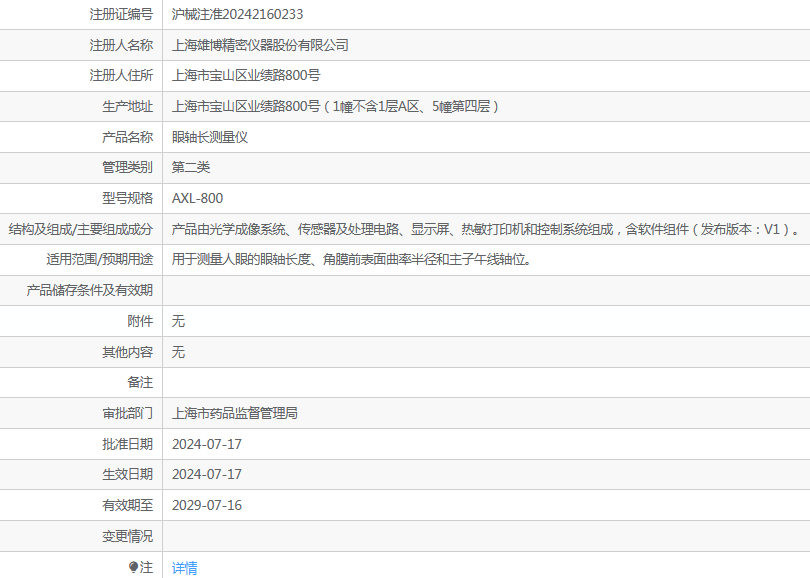
Task: Click management category value 第二类
Action: click(x=191, y=167)
